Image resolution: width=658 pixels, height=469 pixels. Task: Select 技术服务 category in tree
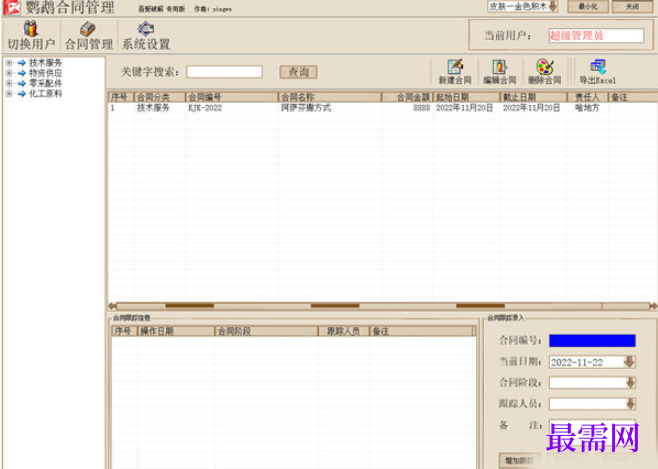(45, 63)
